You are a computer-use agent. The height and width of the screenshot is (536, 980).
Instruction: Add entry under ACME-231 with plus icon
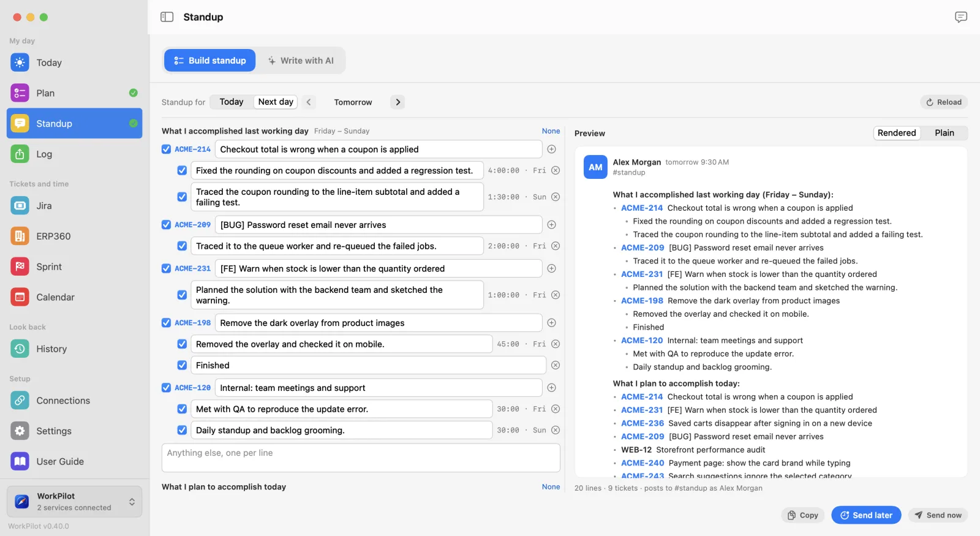(x=551, y=268)
